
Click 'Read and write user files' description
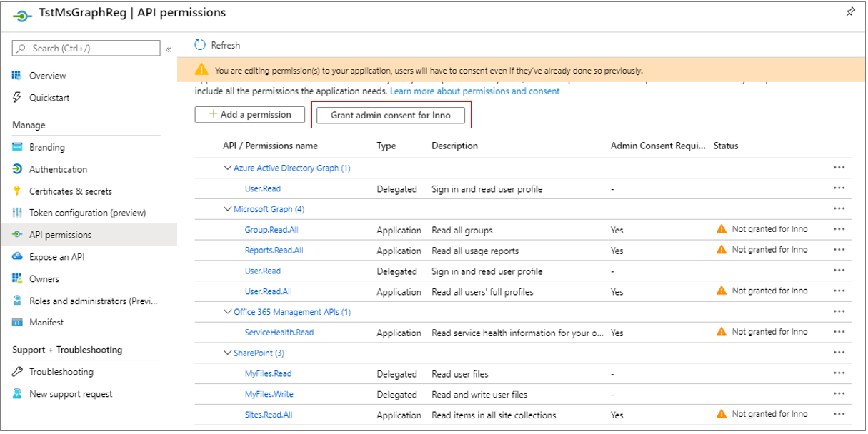coord(479,394)
